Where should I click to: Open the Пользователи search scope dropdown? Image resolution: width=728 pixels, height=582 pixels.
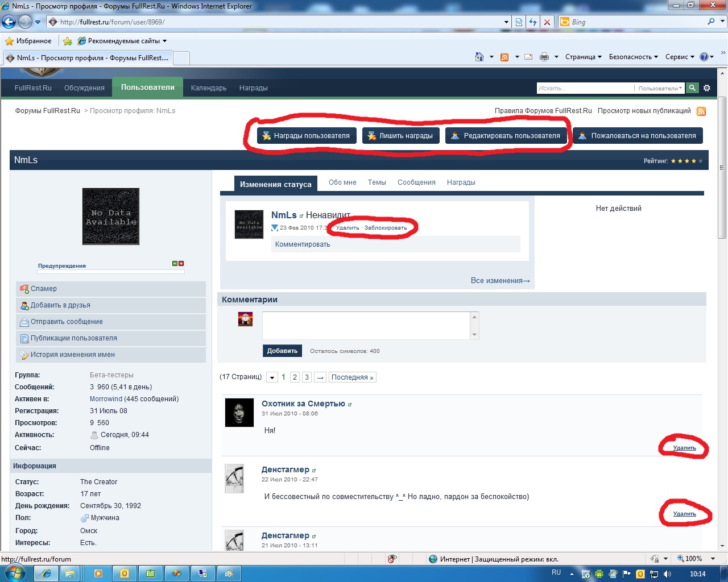pyautogui.click(x=660, y=88)
